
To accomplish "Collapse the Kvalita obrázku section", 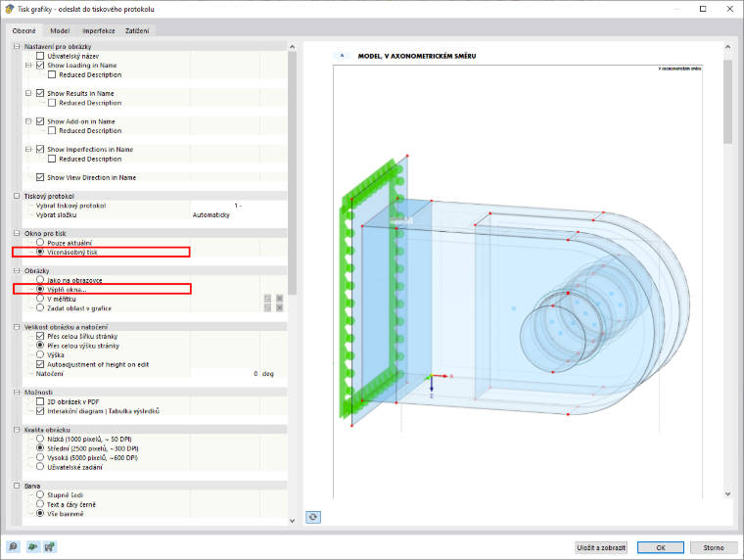I will [x=17, y=430].
